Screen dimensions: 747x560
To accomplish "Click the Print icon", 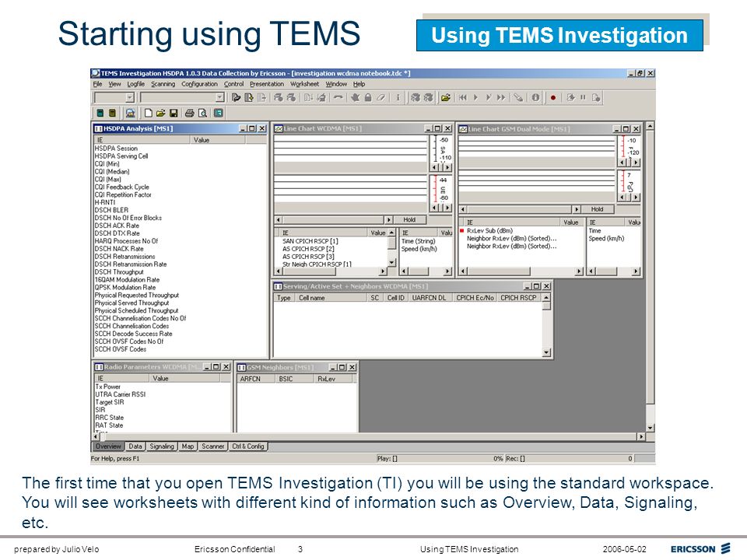I will tap(190, 113).
